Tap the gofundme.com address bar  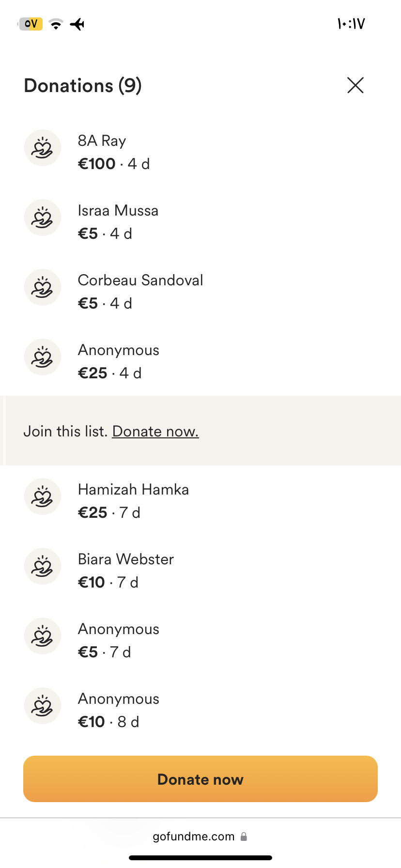(200, 837)
